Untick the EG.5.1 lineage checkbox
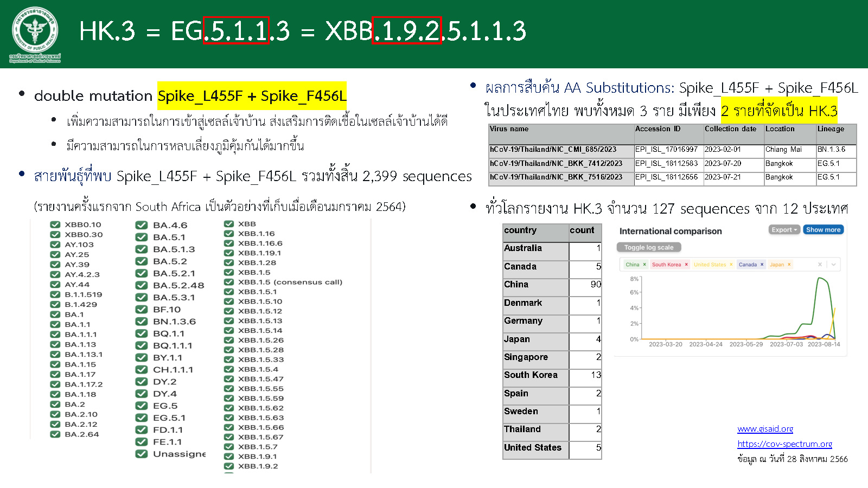This screenshot has height=488, width=868. 142,418
